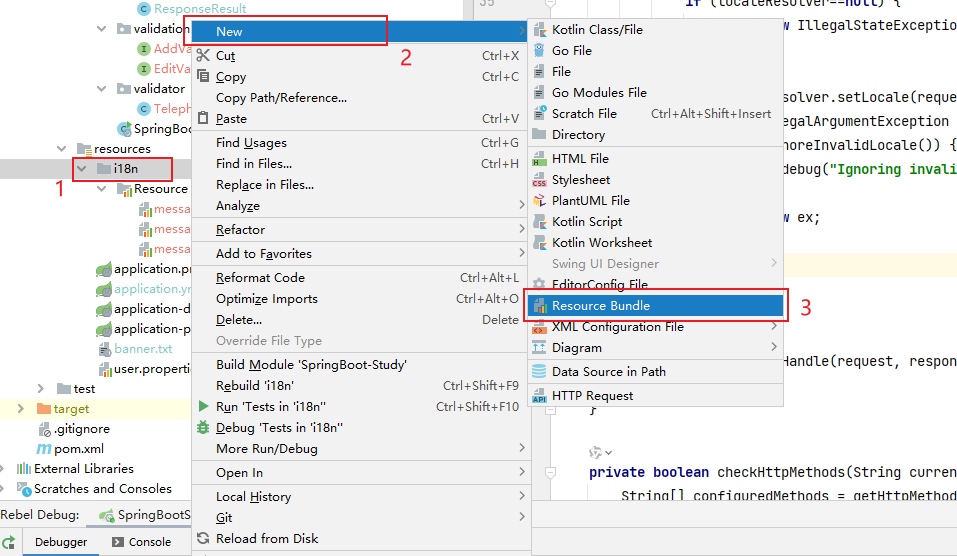Select Find Usages menu entry
Screen dimensions: 957x556
(251, 143)
